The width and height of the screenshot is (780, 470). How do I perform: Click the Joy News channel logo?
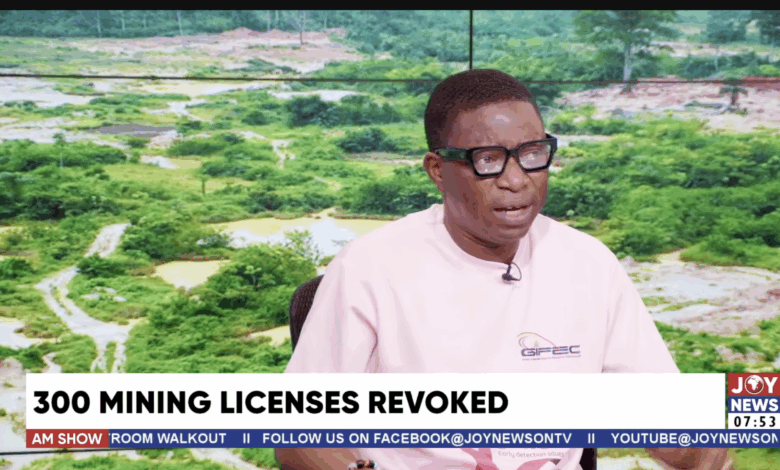(x=752, y=392)
